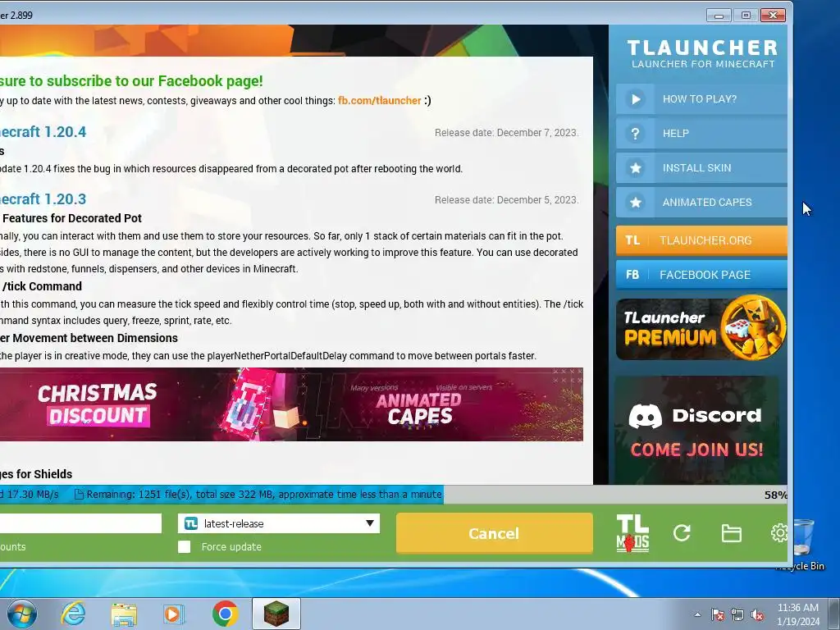Click 'Release date: December 5, 2023.' text
This screenshot has width=840, height=630.
pyautogui.click(x=506, y=200)
